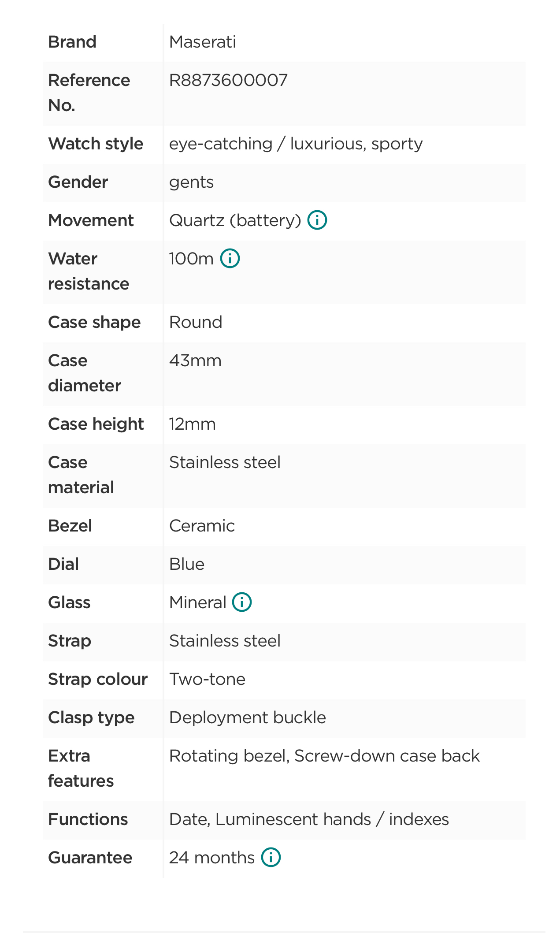Click the Quartz (battery) movement text
The image size is (560, 933).
click(x=235, y=220)
